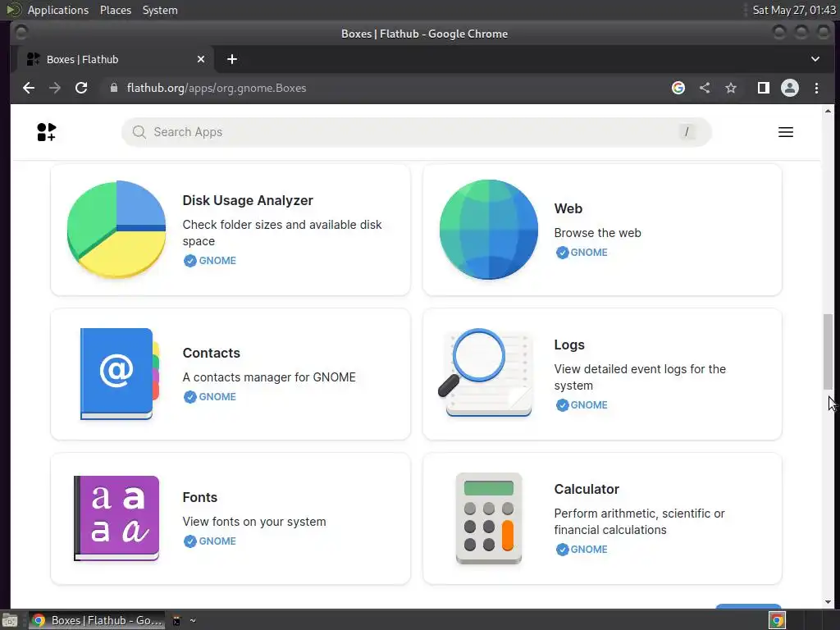This screenshot has height=630, width=840.
Task: Go back in Chrome history
Action: pos(29,88)
